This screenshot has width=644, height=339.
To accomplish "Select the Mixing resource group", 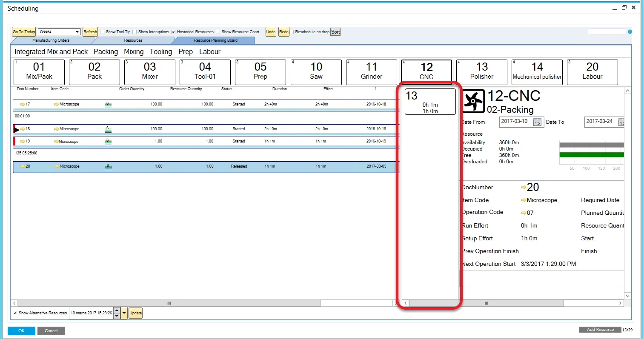I will point(134,52).
